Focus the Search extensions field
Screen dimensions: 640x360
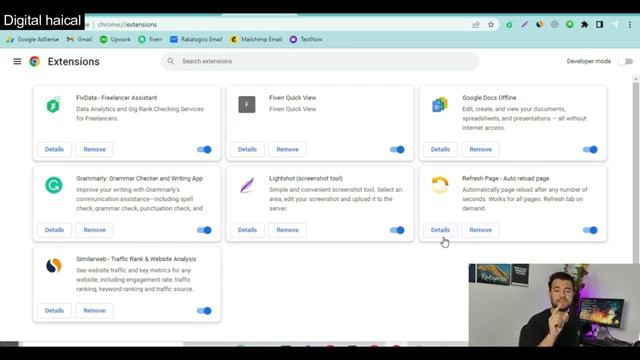(320, 61)
